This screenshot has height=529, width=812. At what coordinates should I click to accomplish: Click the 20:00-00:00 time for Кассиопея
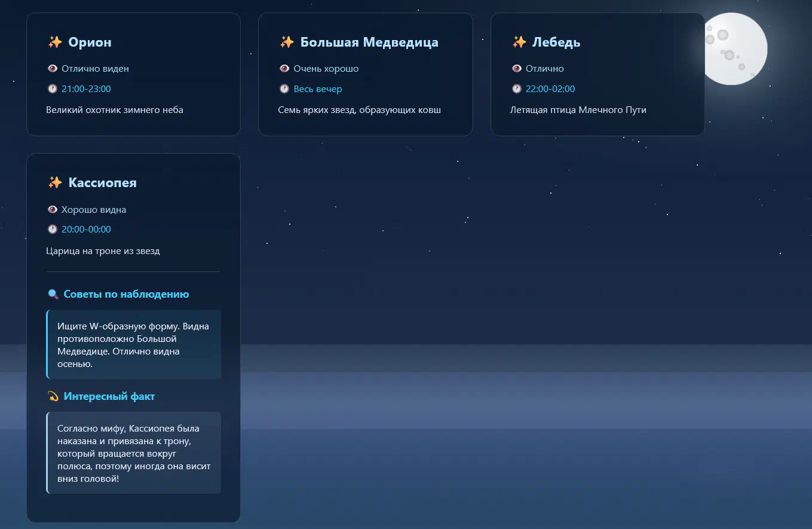pos(86,230)
